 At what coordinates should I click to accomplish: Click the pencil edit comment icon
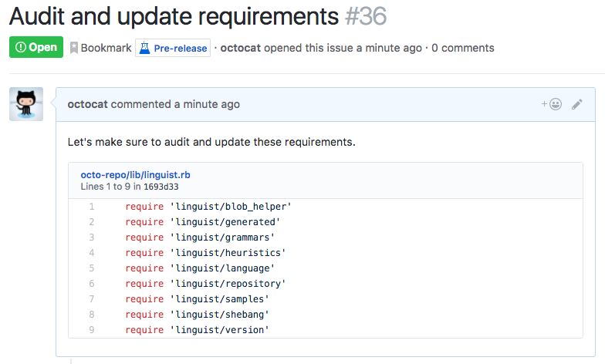click(x=577, y=104)
